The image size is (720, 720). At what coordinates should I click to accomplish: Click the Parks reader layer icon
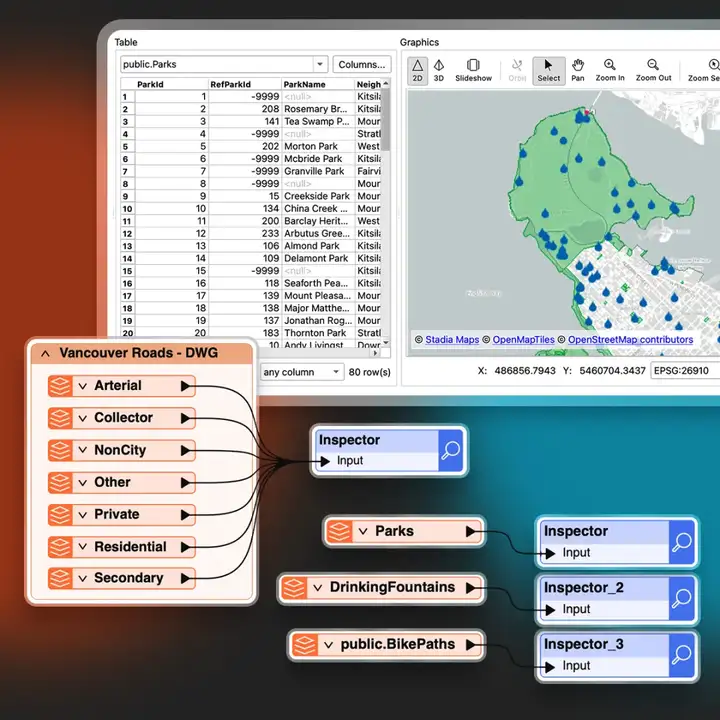[x=339, y=531]
